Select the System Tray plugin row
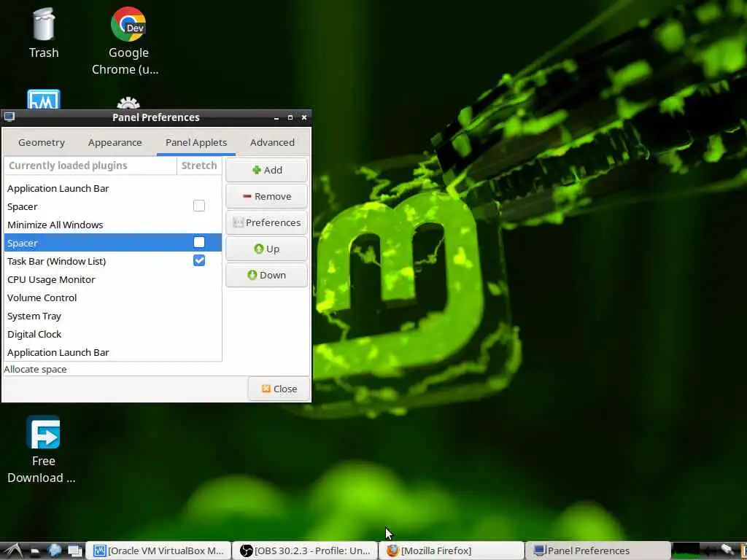The width and height of the screenshot is (747, 560). click(113, 316)
